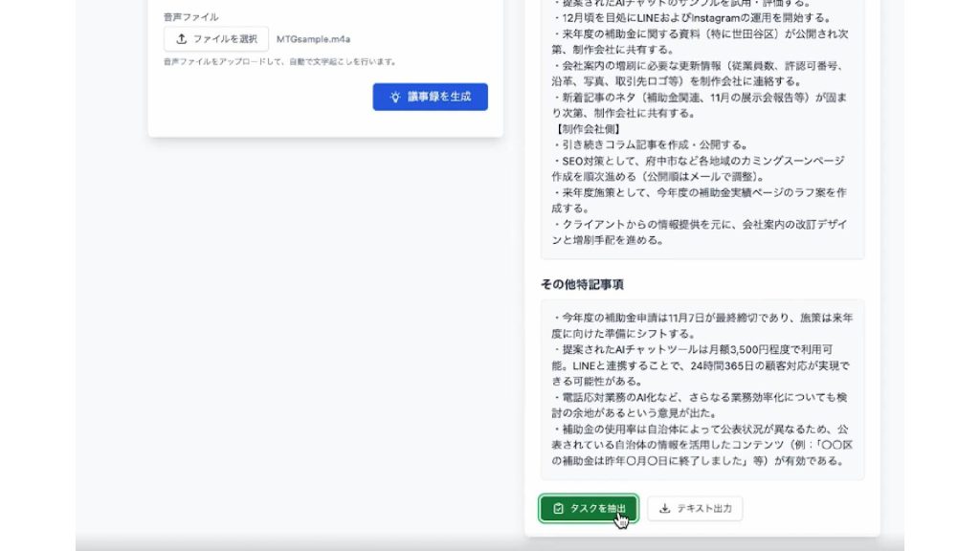The height and width of the screenshot is (551, 980).
Task: Click the 音声ファイル field label
Action: tap(190, 17)
